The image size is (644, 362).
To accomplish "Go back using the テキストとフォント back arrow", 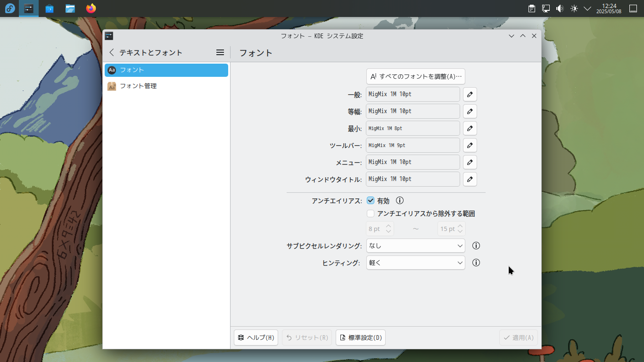I will tap(112, 53).
